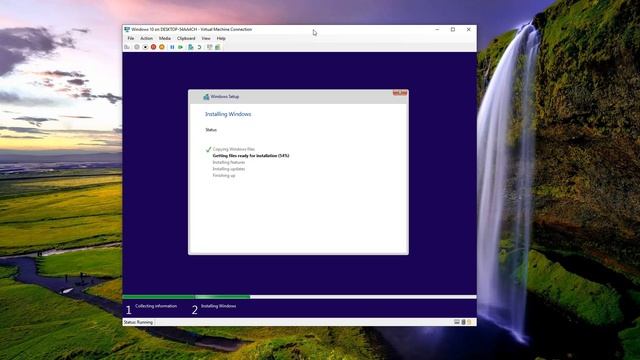Image resolution: width=640 pixels, height=360 pixels.
Task: Click the Windows Setup dialog icon
Action: (x=206, y=97)
